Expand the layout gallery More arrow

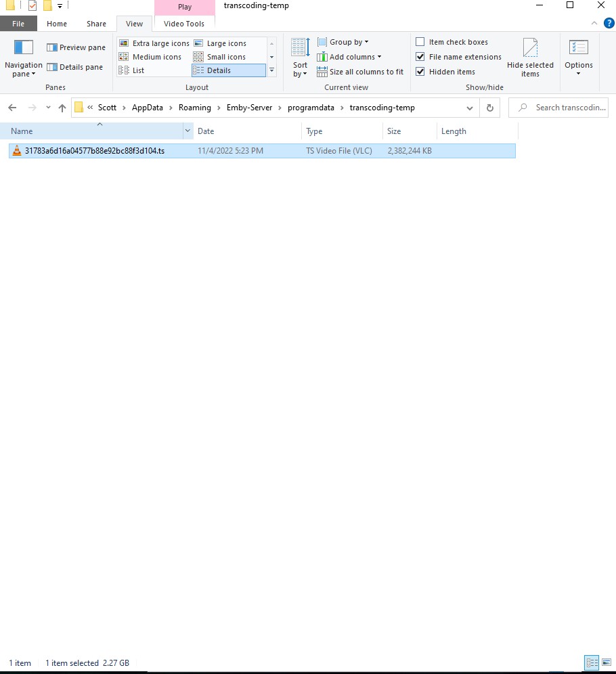click(x=271, y=70)
